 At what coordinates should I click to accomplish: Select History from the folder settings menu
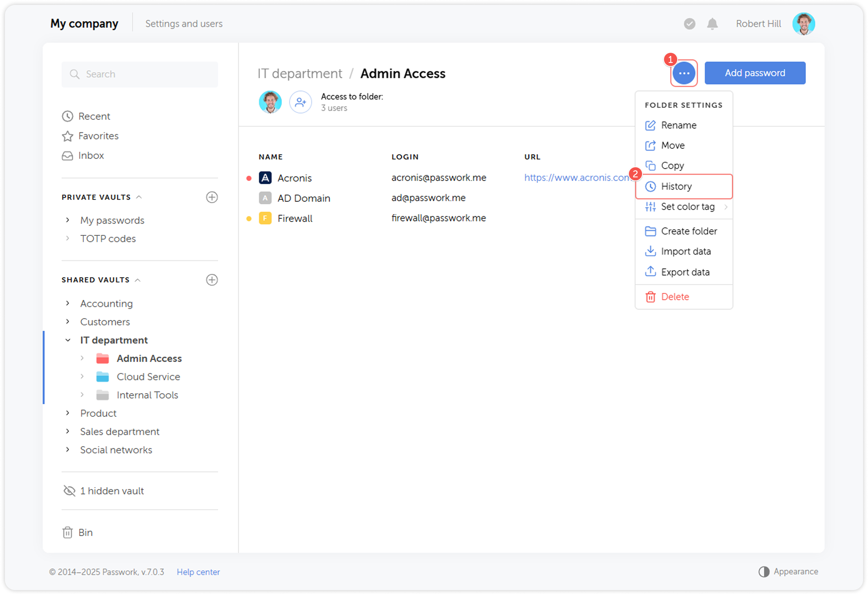677,186
